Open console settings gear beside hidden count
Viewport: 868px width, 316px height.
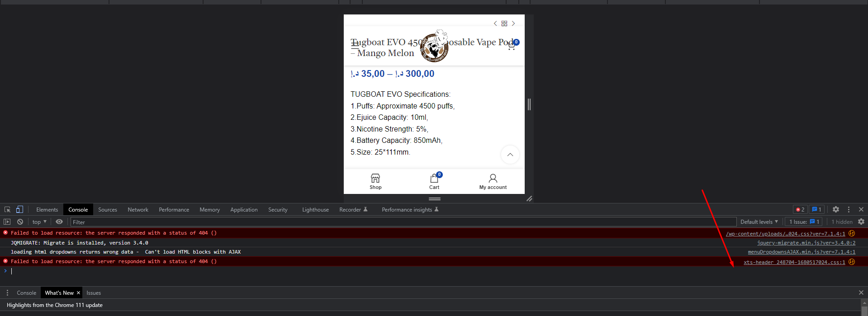(861, 222)
